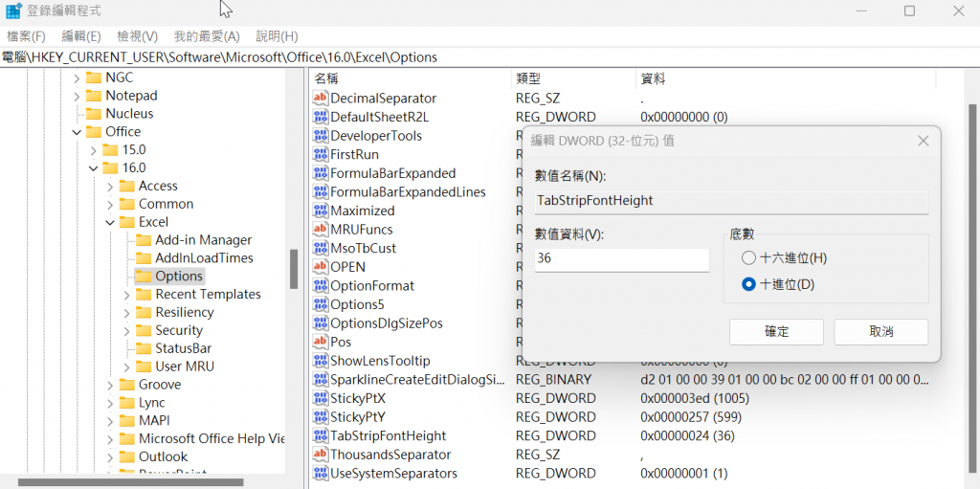Collapse the Office tree node
Image resolution: width=980 pixels, height=489 pixels.
tap(77, 132)
